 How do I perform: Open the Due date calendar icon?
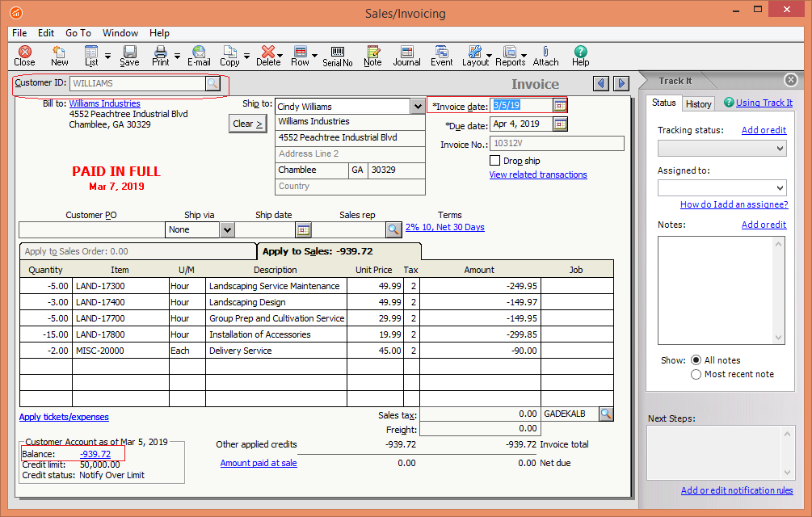coord(561,124)
